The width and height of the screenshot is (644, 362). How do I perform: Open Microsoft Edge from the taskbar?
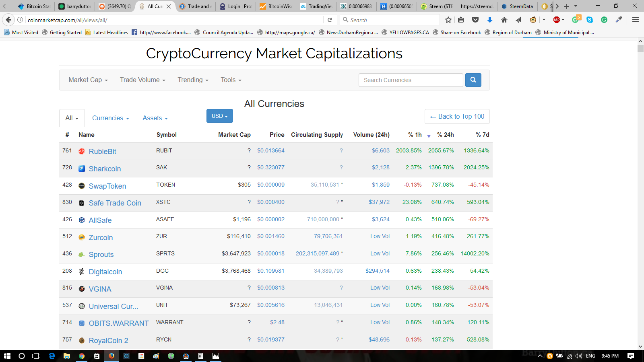pos(52,356)
